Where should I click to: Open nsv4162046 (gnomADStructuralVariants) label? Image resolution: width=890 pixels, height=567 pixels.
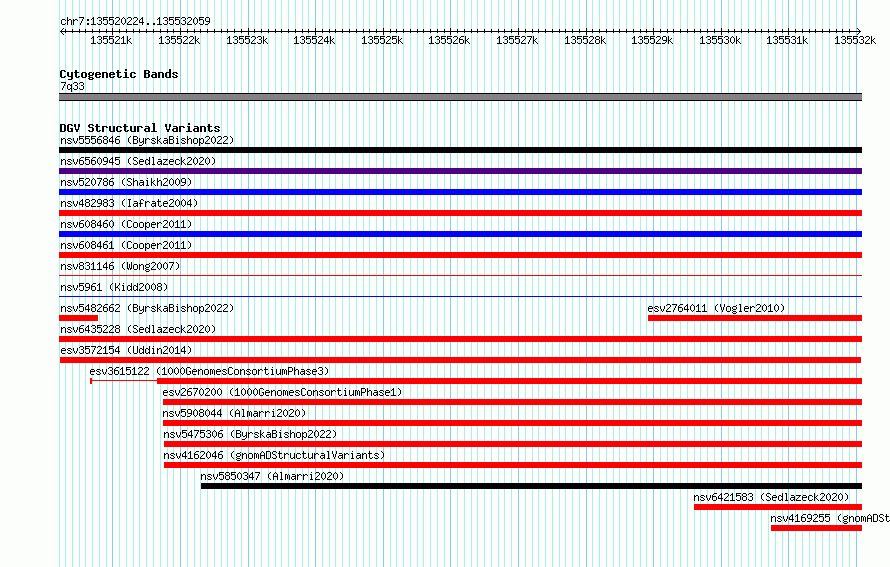274,455
